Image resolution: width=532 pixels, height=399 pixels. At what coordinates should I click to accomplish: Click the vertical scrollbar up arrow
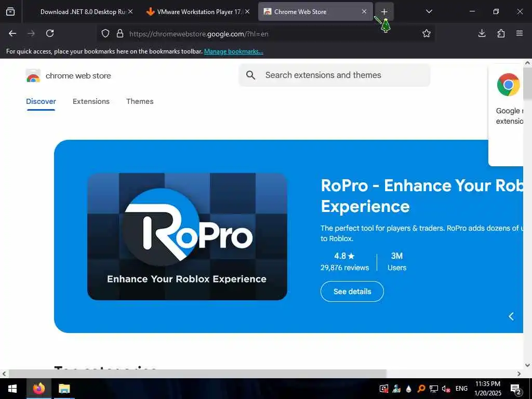click(528, 63)
